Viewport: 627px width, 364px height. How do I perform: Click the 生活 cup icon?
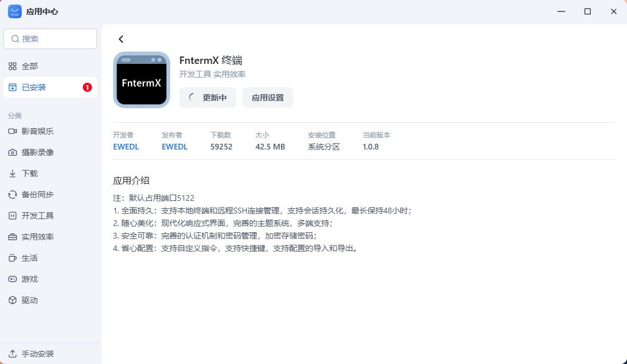pyautogui.click(x=13, y=258)
